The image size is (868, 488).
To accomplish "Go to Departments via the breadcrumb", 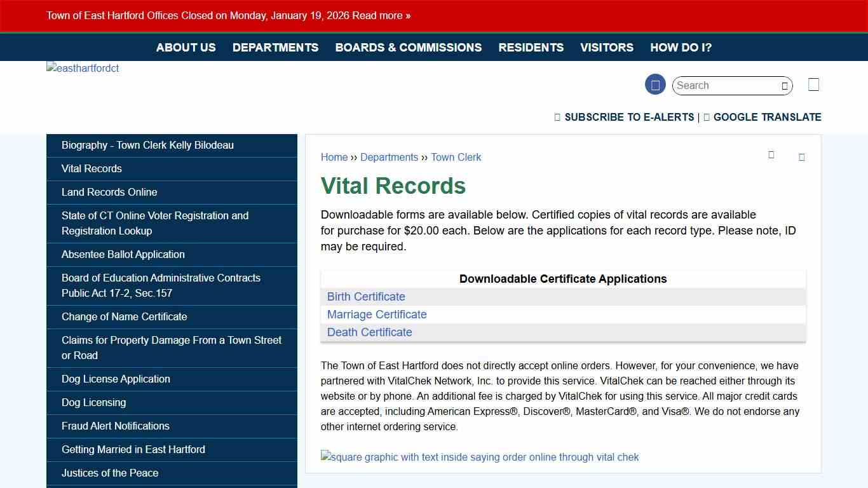I will [x=389, y=157].
